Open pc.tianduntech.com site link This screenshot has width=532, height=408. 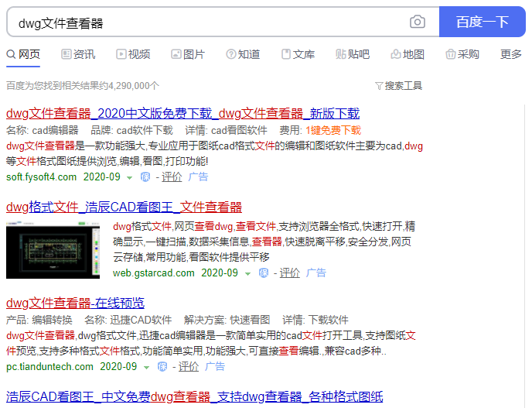tap(49, 366)
